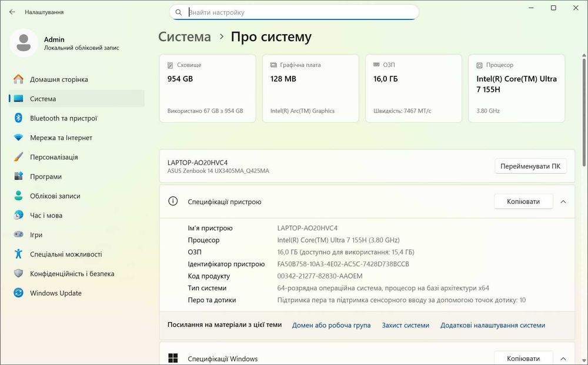Open Час і мова settings

pos(46,215)
